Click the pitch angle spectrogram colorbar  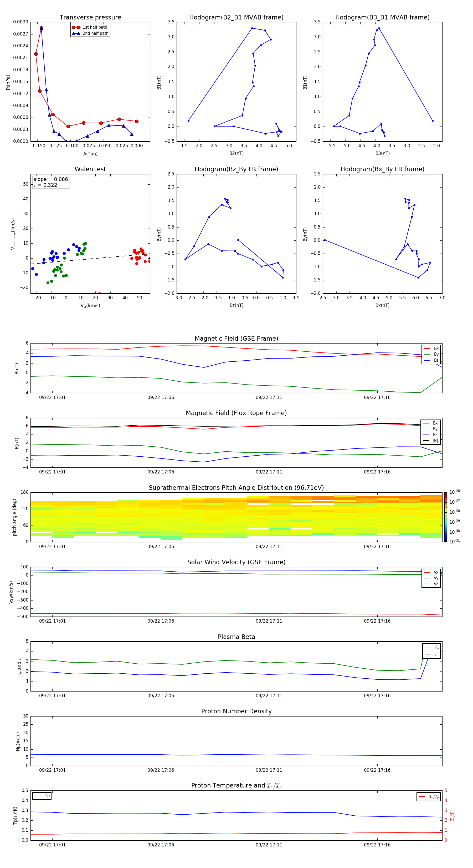pyautogui.click(x=446, y=517)
